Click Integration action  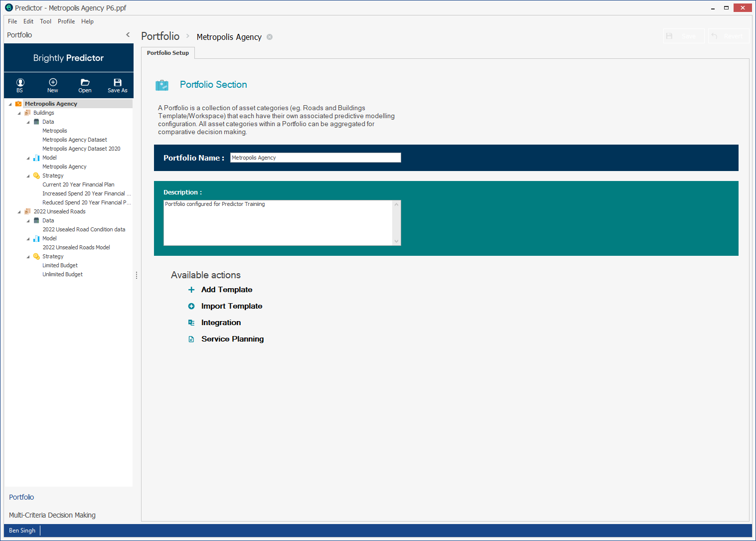pos(221,323)
